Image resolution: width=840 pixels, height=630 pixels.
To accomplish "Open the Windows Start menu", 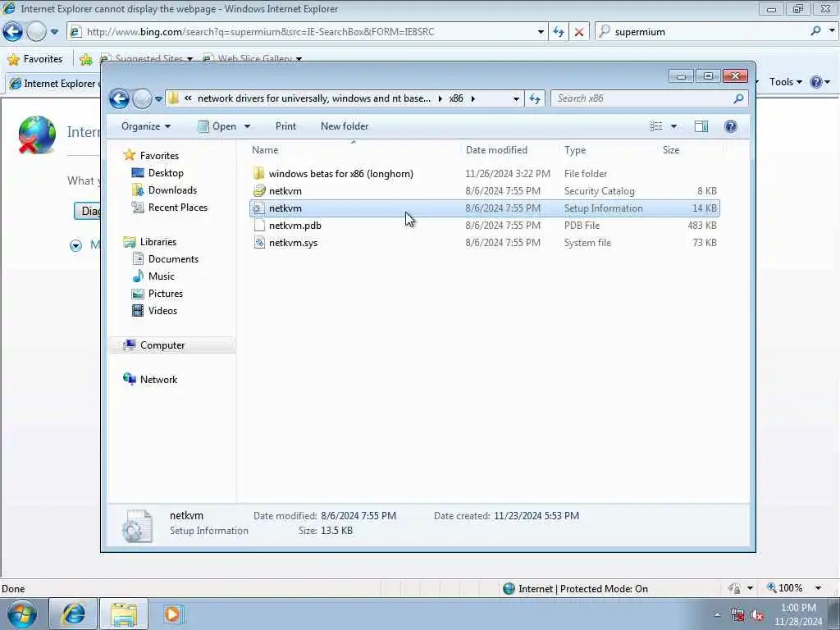I will pyautogui.click(x=22, y=614).
